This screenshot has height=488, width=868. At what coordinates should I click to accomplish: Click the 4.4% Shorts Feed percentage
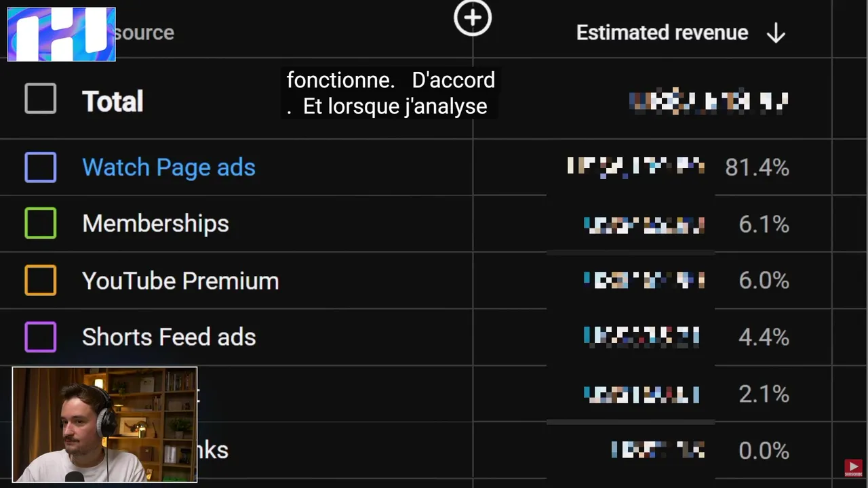pyautogui.click(x=764, y=337)
